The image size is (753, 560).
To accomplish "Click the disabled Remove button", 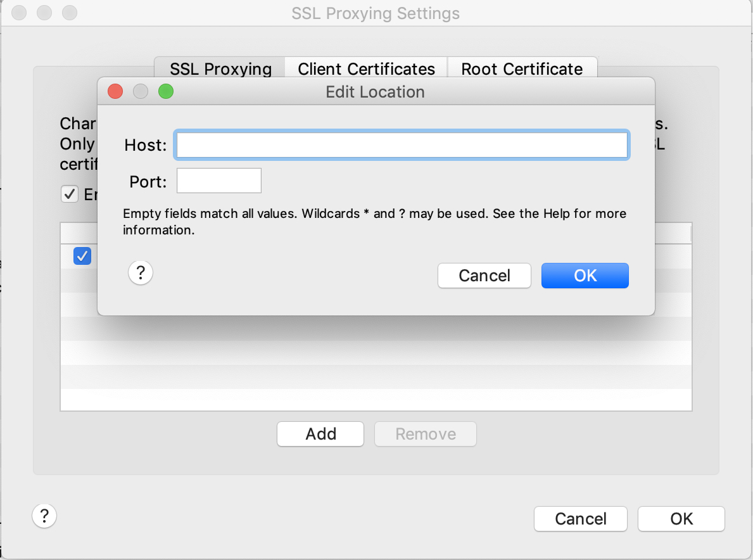I will pyautogui.click(x=426, y=434).
